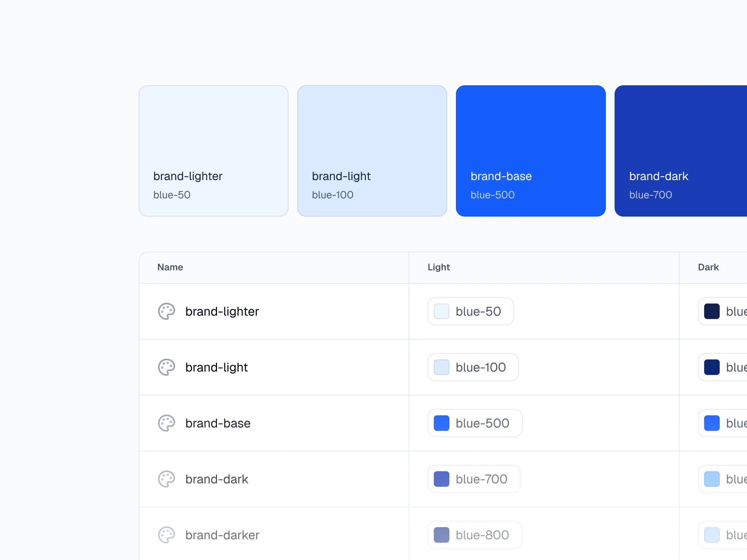Screen dimensions: 747x560
Task: Click the blue-700 light value chip
Action: [x=474, y=479]
